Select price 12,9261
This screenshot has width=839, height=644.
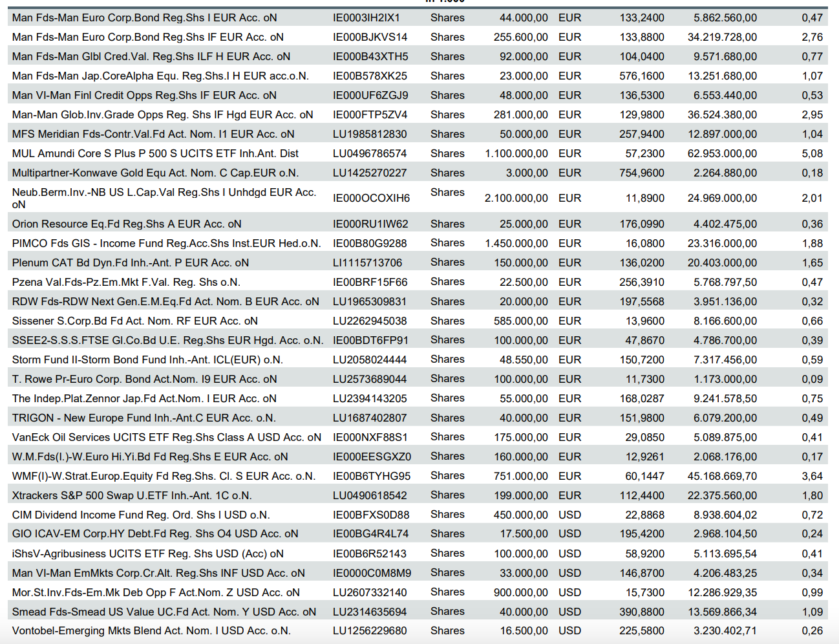644,457
